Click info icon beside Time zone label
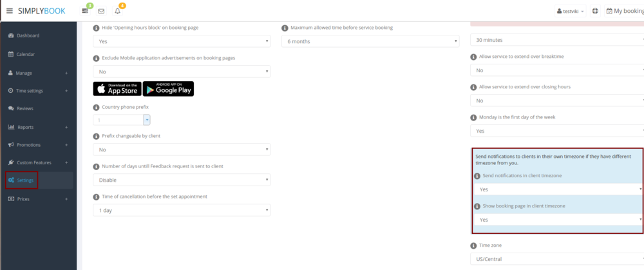The image size is (644, 270). [474, 246]
